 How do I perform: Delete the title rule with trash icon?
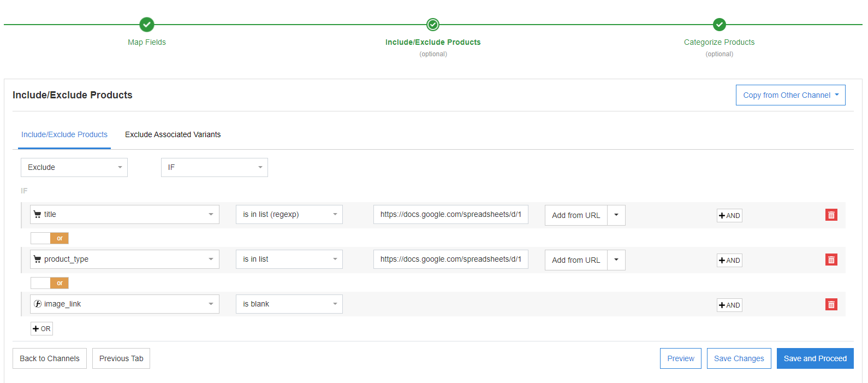(831, 215)
